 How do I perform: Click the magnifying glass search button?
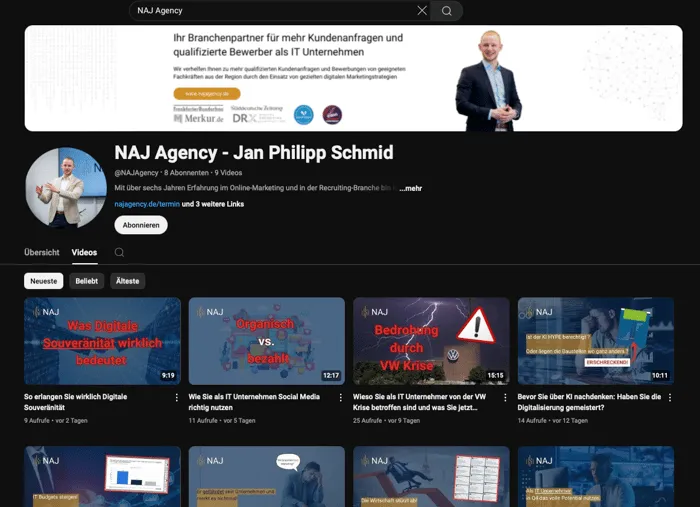tap(447, 11)
